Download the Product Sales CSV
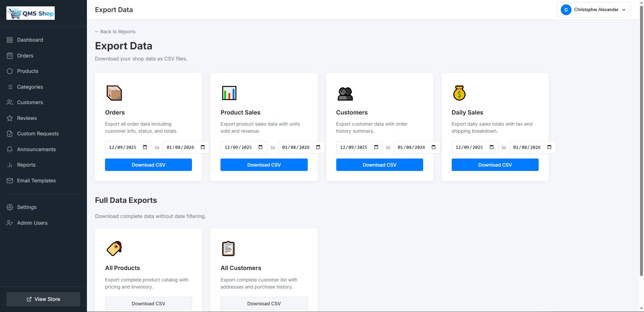Viewport: 644px width, 312px height. [x=264, y=165]
